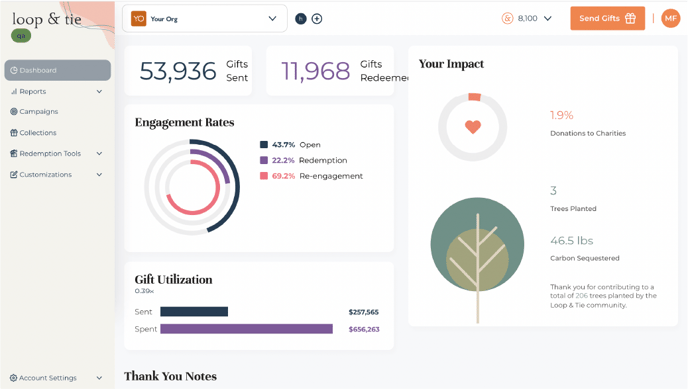The width and height of the screenshot is (688, 389).
Task: Click the Engagement Rates heading
Action: coord(184,122)
